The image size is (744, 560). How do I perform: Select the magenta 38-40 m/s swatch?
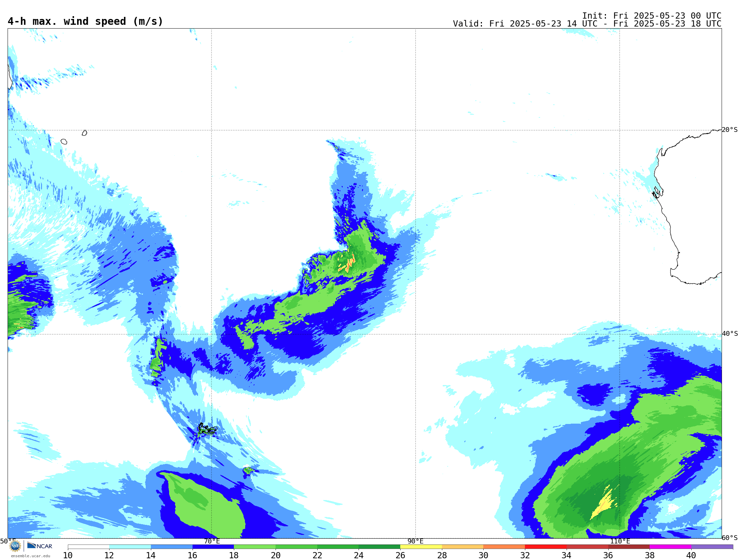coord(670,547)
